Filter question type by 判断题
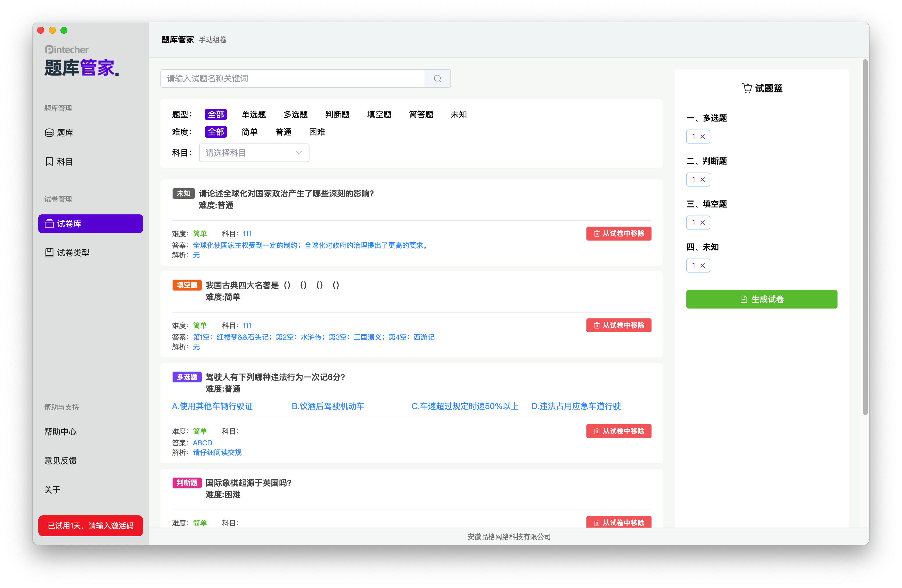Image resolution: width=902 pixels, height=588 pixels. [337, 114]
